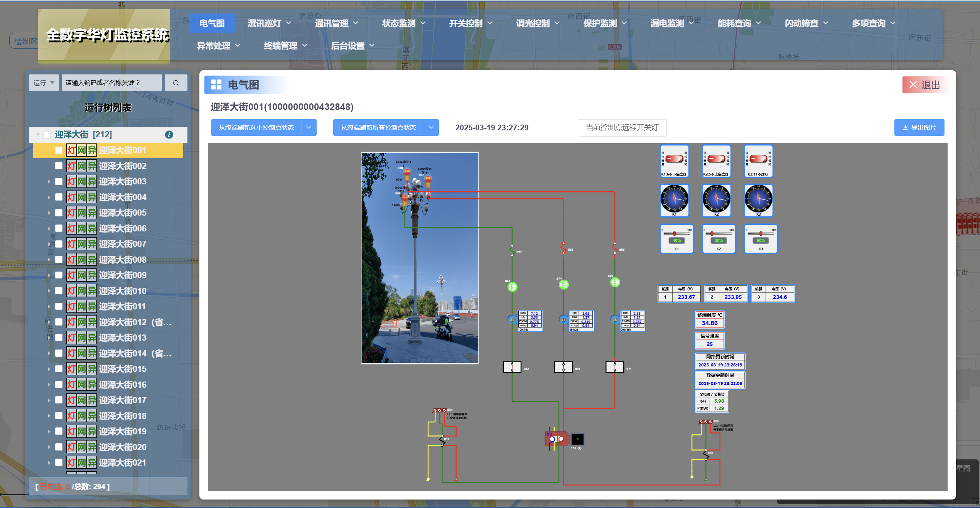Click the 网 status icon of 迎泽大街003

tap(81, 181)
